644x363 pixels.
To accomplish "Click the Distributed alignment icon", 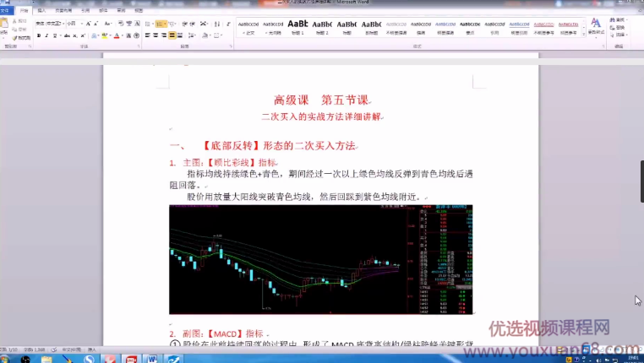I will point(180,35).
